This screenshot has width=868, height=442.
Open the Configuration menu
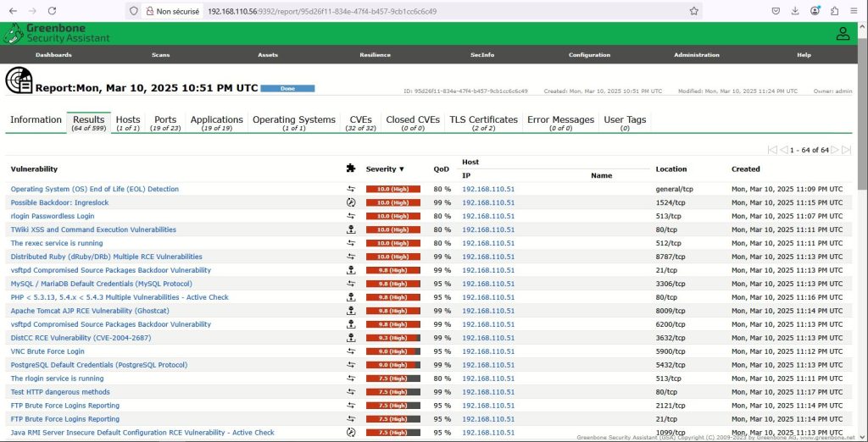tap(589, 55)
